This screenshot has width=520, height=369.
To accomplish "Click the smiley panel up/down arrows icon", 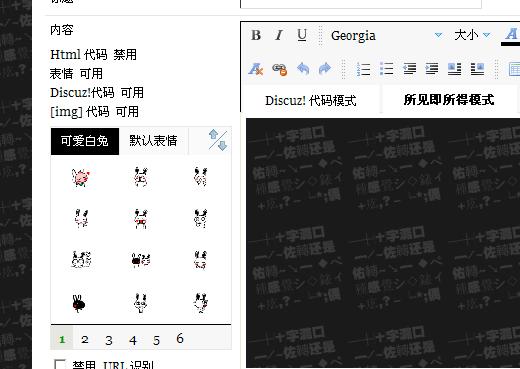I will point(218,140).
